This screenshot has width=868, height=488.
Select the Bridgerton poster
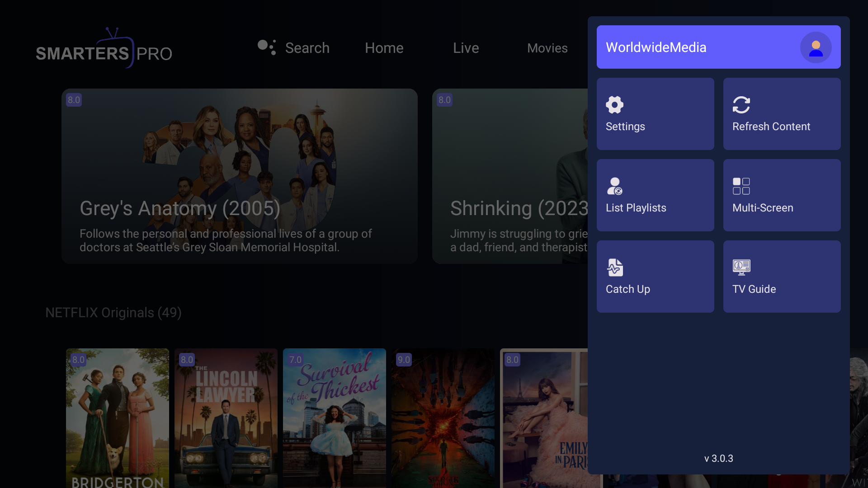[118, 418]
